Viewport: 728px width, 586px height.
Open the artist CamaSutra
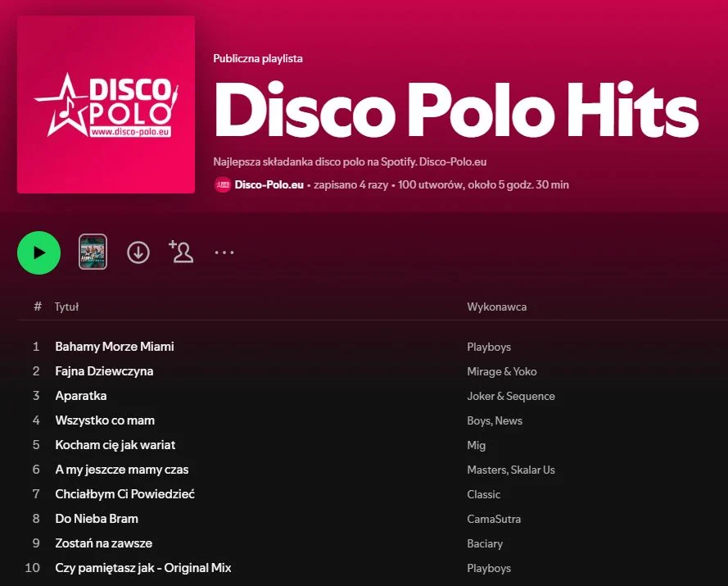(x=494, y=519)
